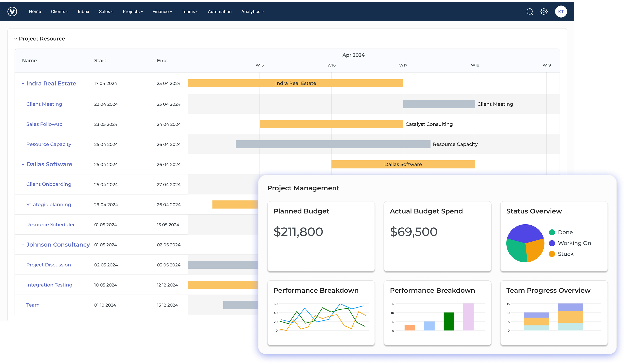Click the Performance Breakdown line chart
The width and height of the screenshot is (625, 364).
pos(321,317)
